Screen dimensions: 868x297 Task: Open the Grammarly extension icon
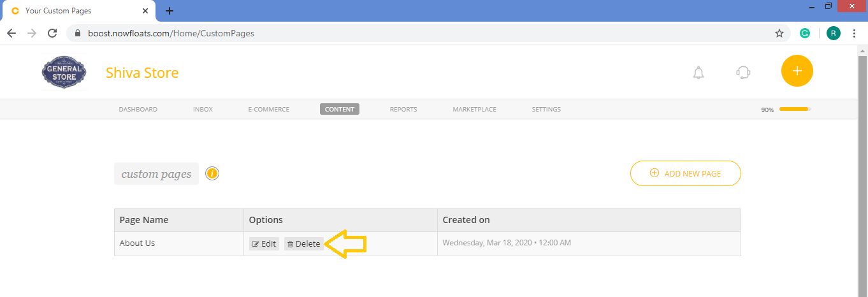point(805,33)
